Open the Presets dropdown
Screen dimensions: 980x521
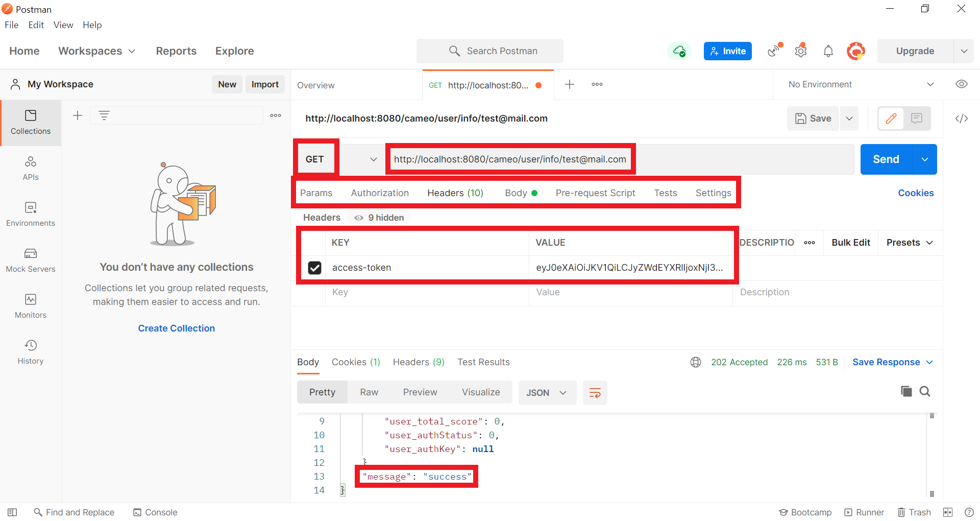tap(910, 243)
